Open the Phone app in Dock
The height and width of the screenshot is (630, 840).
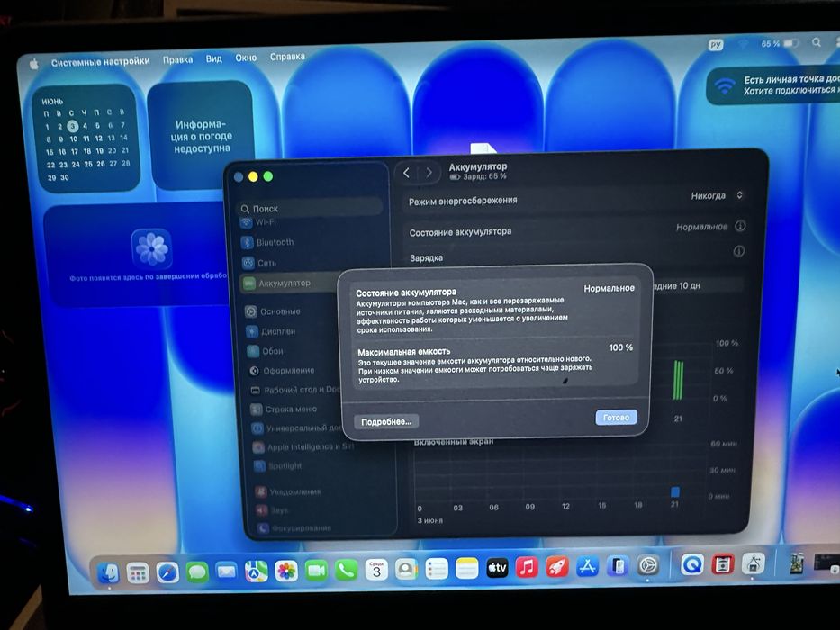point(346,570)
